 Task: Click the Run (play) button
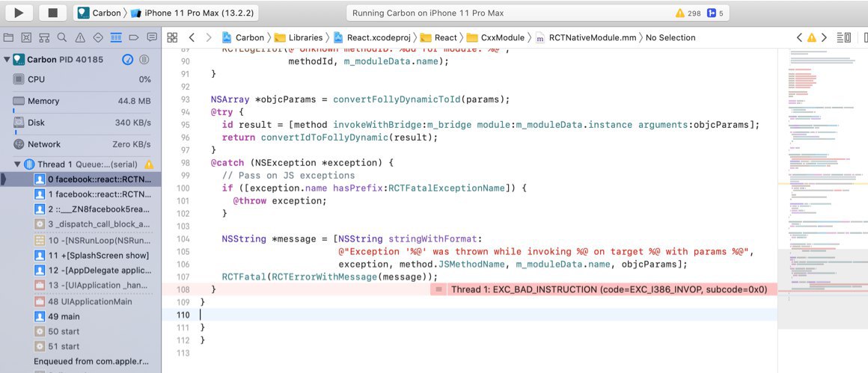point(19,13)
